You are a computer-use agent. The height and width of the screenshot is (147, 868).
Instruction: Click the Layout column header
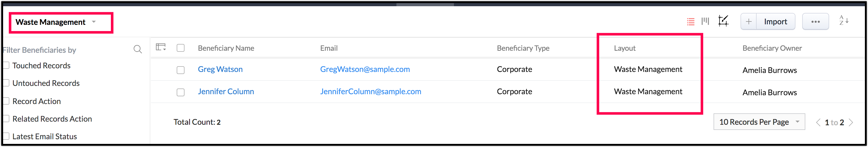click(624, 48)
